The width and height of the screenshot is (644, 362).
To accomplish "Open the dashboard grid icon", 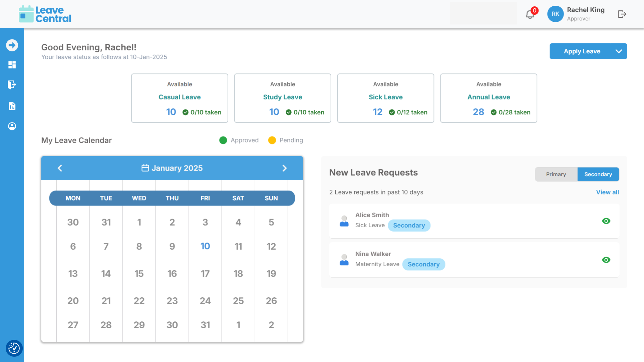I will [x=12, y=65].
